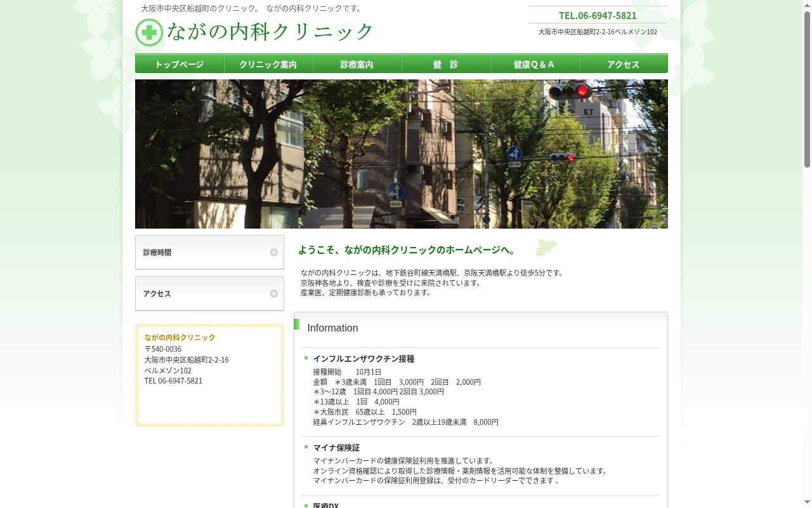The image size is (812, 508).
Task: Click the ＊大阪市民 65歳以上 1,500円 line
Action: [x=365, y=412]
